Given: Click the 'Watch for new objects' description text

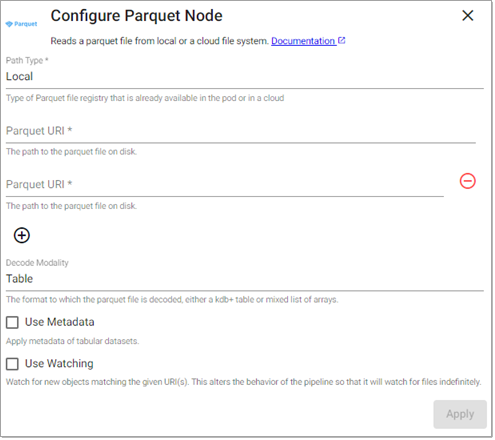Looking at the screenshot, I should [x=244, y=382].
